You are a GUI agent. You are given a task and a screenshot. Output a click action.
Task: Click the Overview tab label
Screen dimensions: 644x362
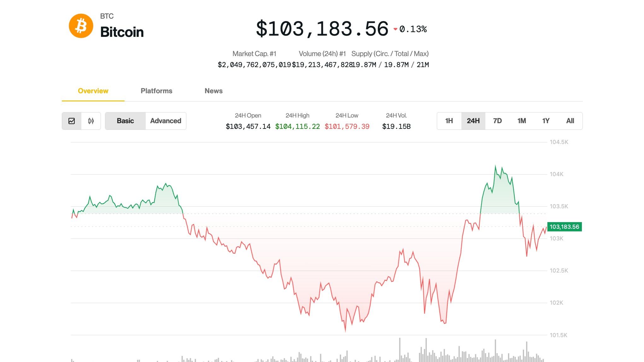93,91
